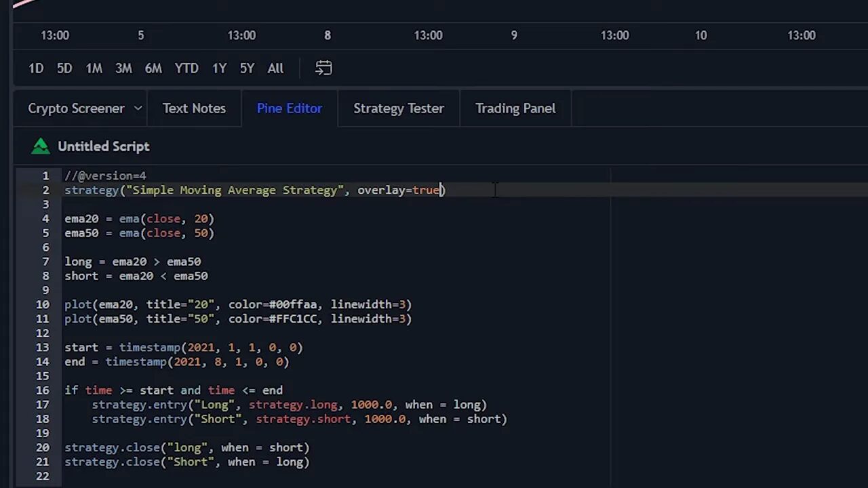868x488 pixels.
Task: Select the 1D timeframe
Action: (x=35, y=68)
